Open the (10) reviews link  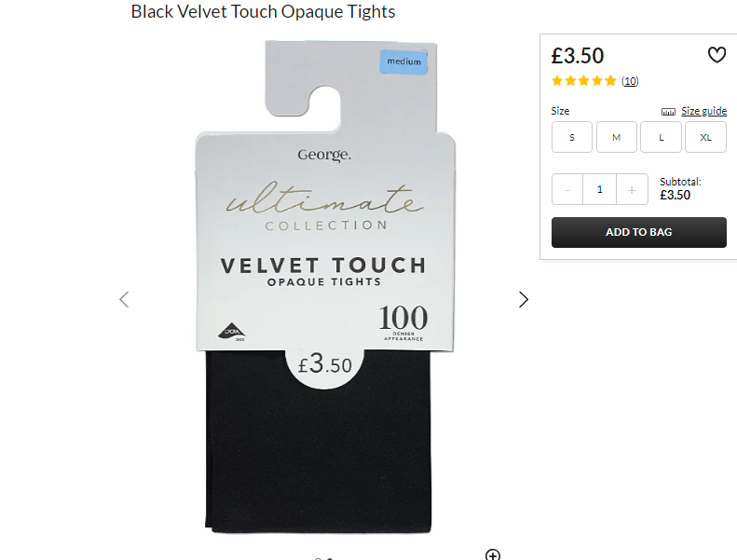tap(630, 81)
